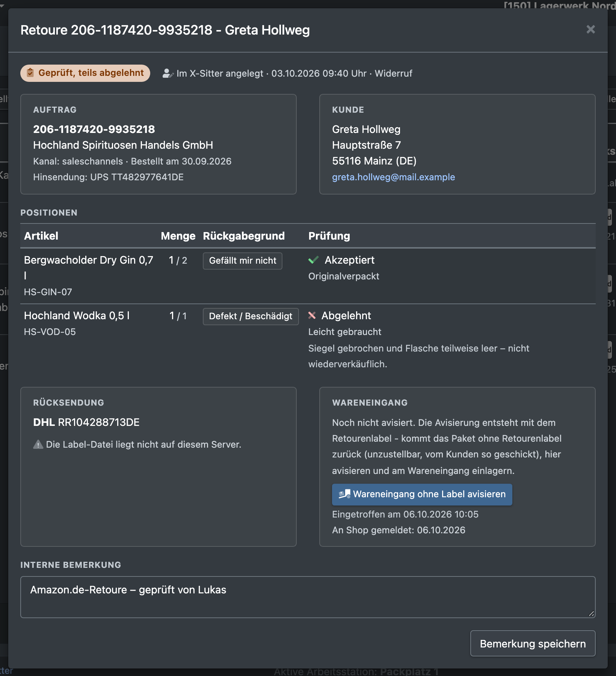Click 'Kanal: saleschannels · Bestellt am 30.09.2026'

point(132,161)
